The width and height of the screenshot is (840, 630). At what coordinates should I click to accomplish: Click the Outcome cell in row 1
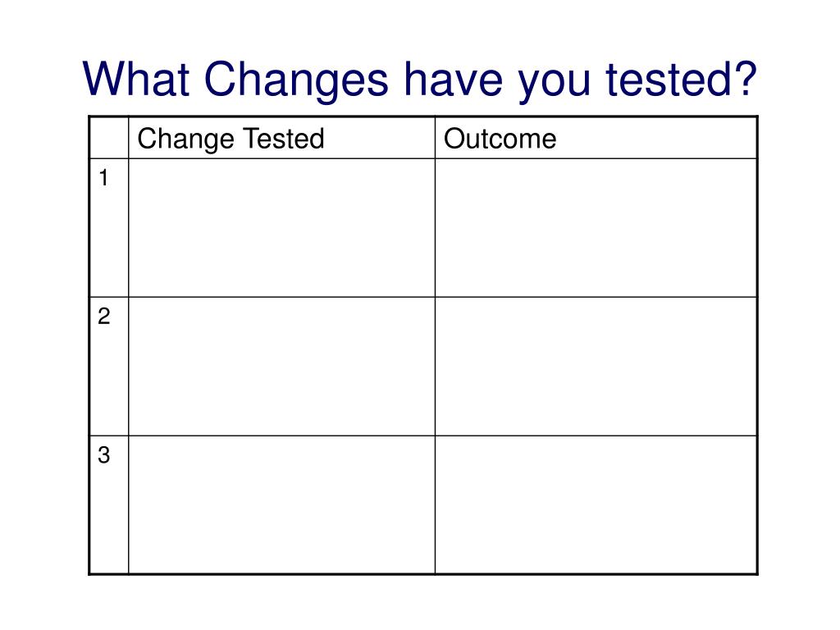(x=596, y=228)
